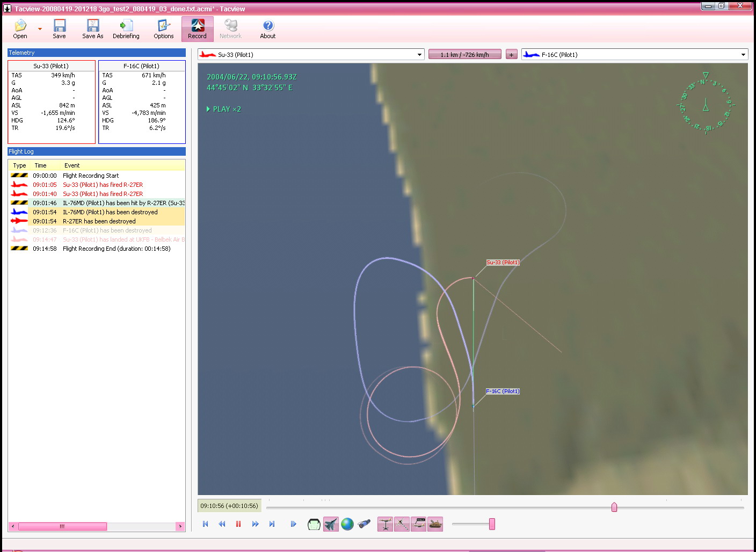Click the plus button between aircraft selectors

coord(511,55)
